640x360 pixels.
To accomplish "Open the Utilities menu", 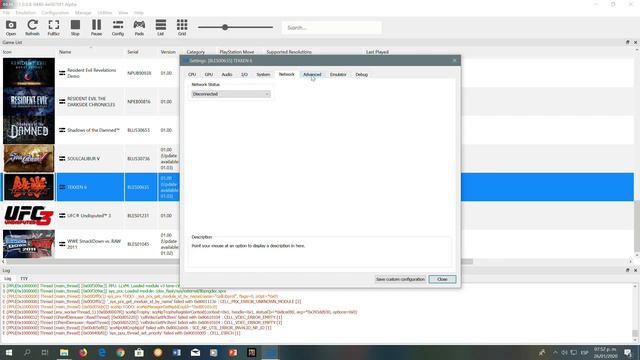I will pos(105,13).
